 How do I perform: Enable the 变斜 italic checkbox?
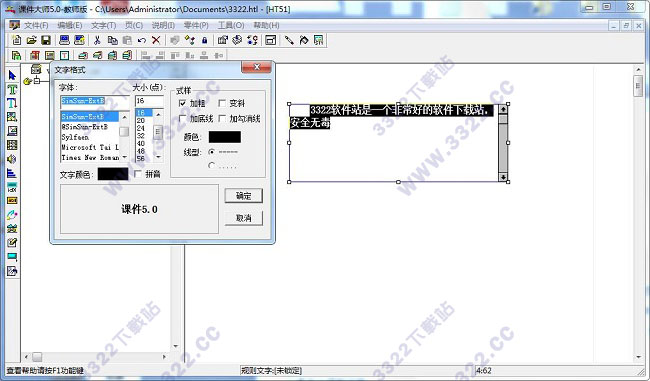(x=222, y=103)
